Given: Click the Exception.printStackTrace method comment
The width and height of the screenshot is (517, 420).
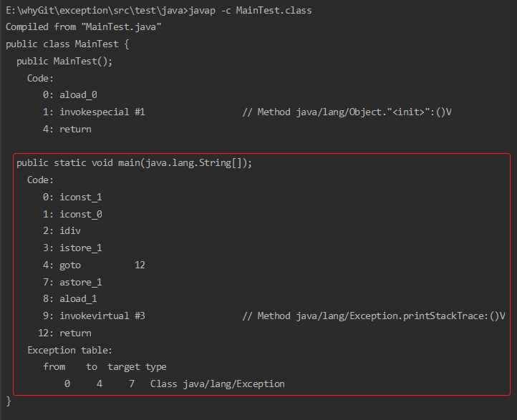Looking at the screenshot, I should point(374,316).
